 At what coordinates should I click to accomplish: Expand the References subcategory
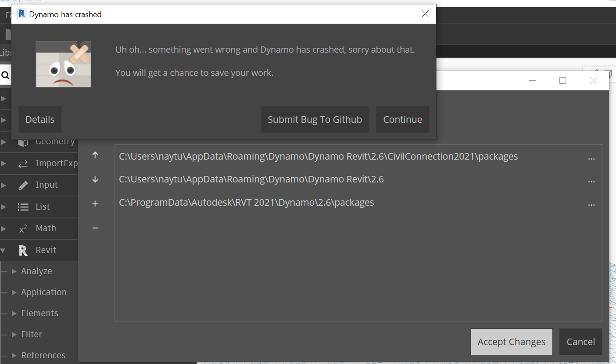click(x=14, y=355)
